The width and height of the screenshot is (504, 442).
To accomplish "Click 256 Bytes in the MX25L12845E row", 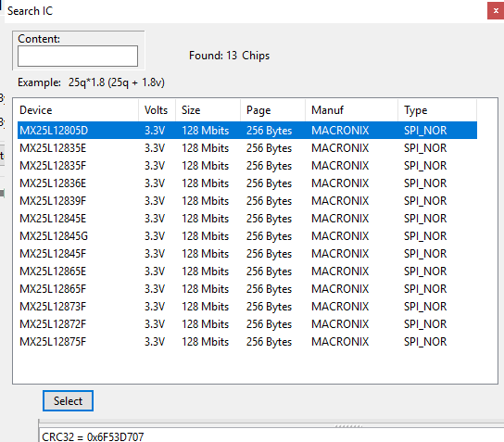I will point(269,219).
